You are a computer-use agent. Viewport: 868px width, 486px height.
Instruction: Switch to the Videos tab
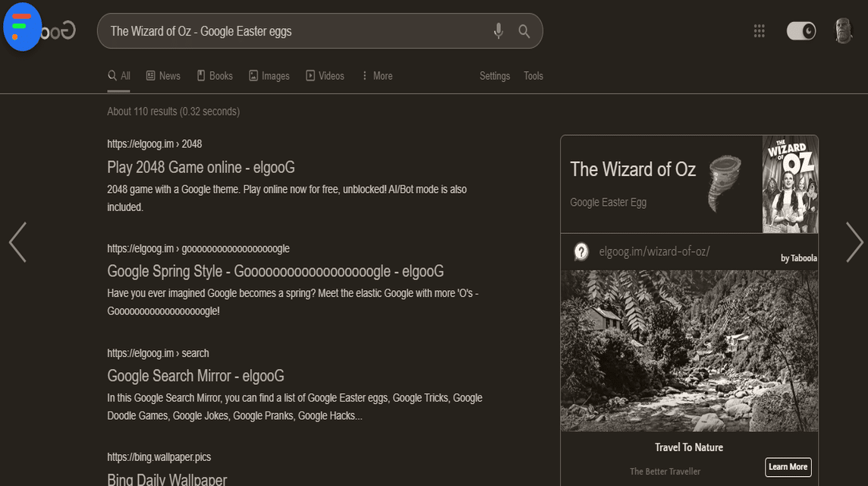(325, 76)
